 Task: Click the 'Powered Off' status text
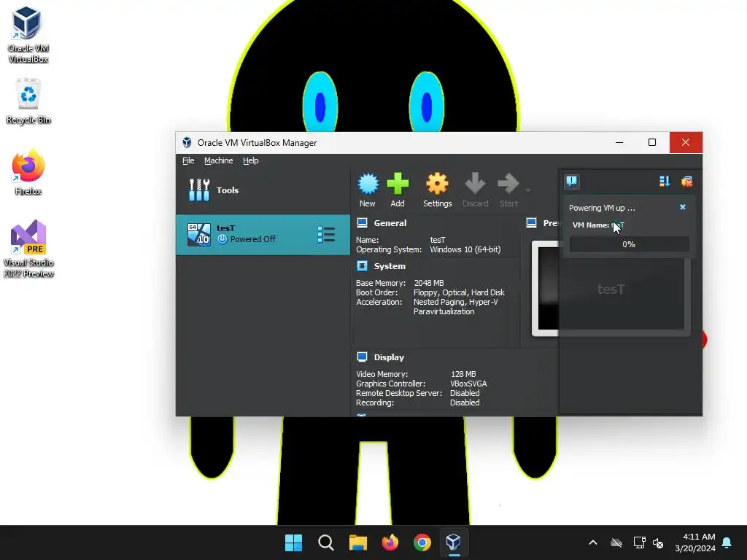(x=252, y=239)
